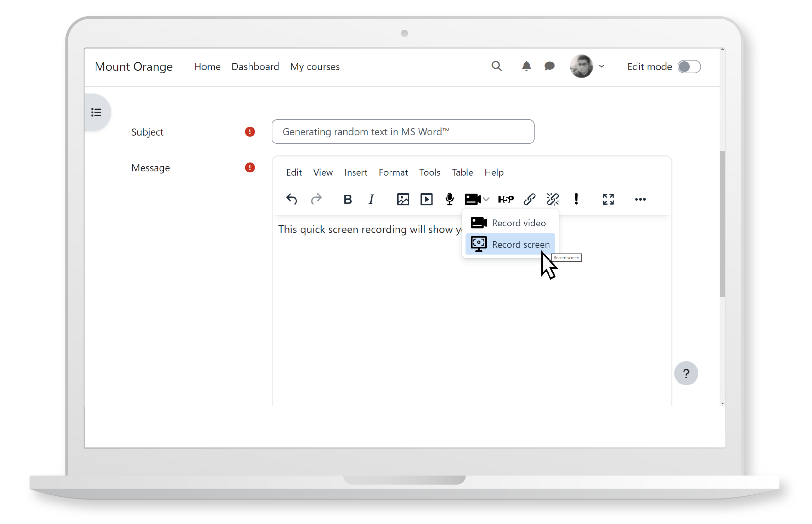Open the Insert menu

coord(355,172)
